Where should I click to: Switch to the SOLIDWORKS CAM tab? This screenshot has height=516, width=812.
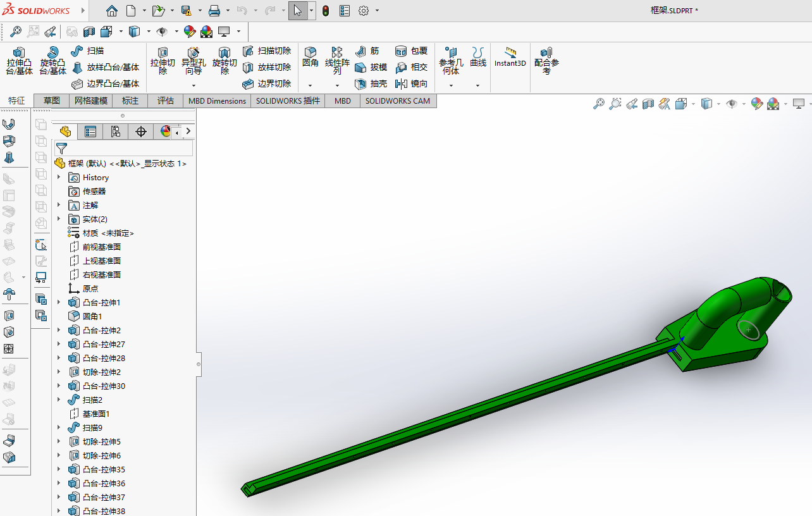(x=398, y=101)
